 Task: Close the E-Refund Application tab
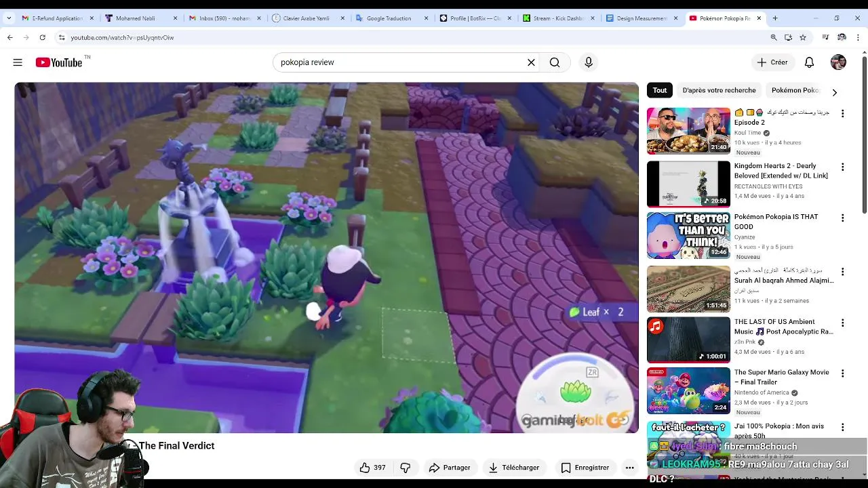coord(92,18)
